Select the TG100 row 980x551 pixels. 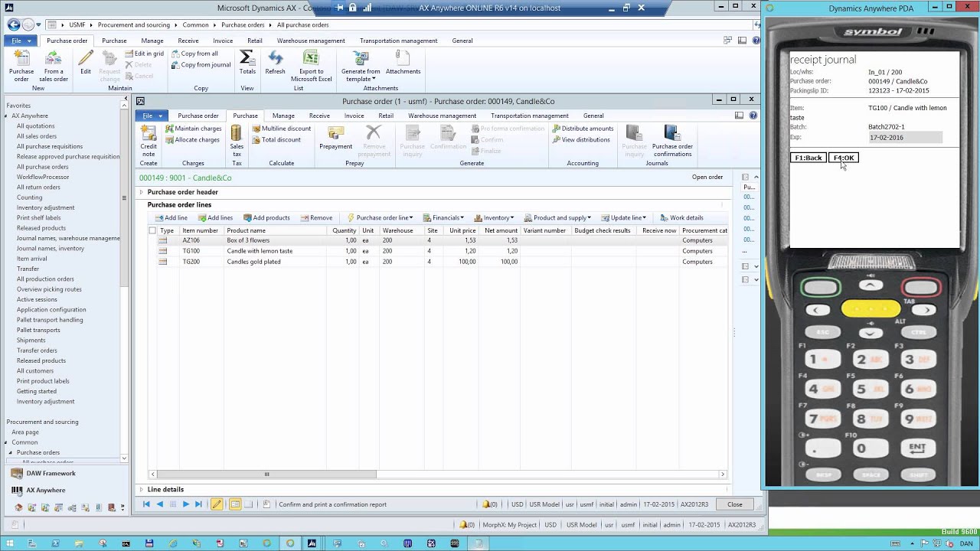438,251
